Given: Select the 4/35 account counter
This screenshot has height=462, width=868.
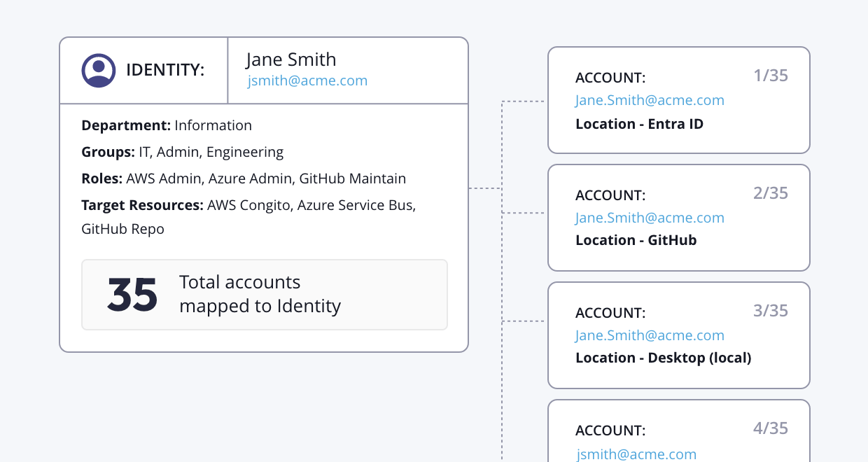Looking at the screenshot, I should 771,428.
